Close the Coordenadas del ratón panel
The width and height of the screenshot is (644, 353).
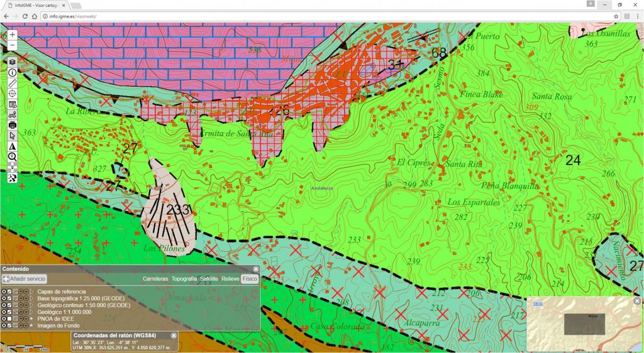click(x=174, y=335)
